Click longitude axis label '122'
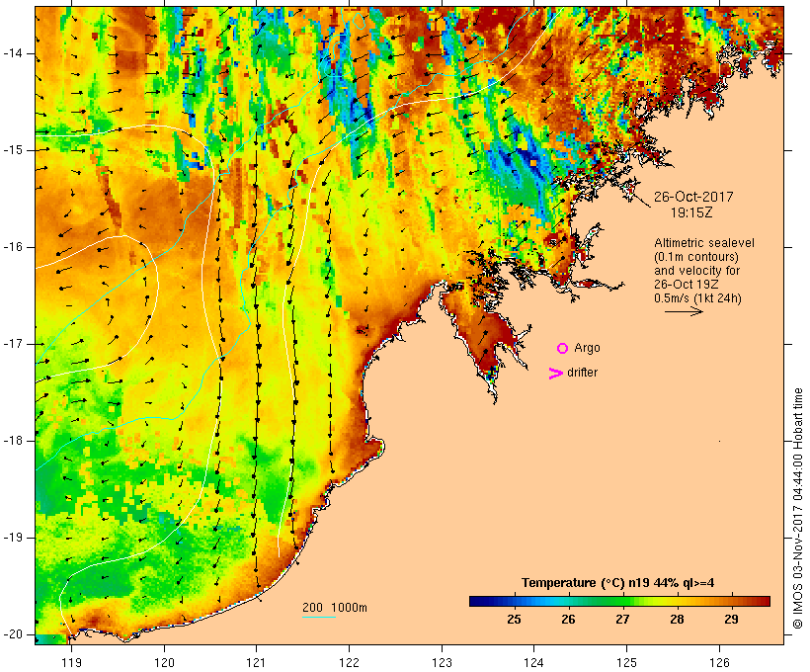The height and width of the screenshot is (672, 810). point(349,663)
